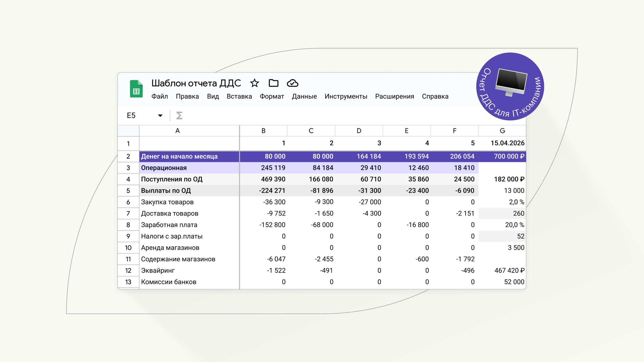Image resolution: width=644 pixels, height=362 pixels.
Task: Select column E header
Action: pyautogui.click(x=407, y=131)
